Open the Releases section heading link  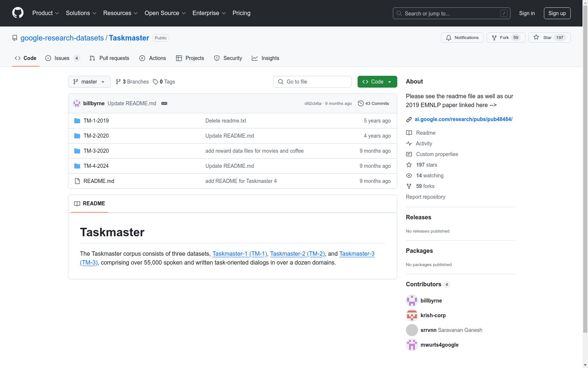[x=419, y=217]
